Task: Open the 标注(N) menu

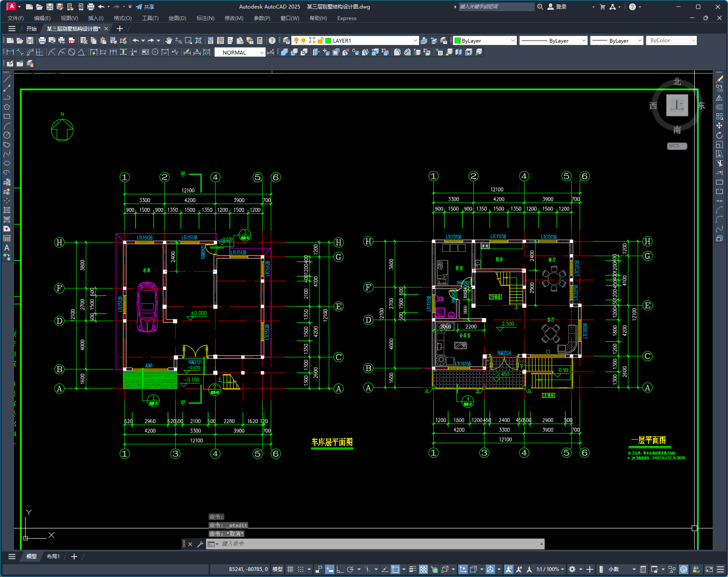Action: [205, 18]
